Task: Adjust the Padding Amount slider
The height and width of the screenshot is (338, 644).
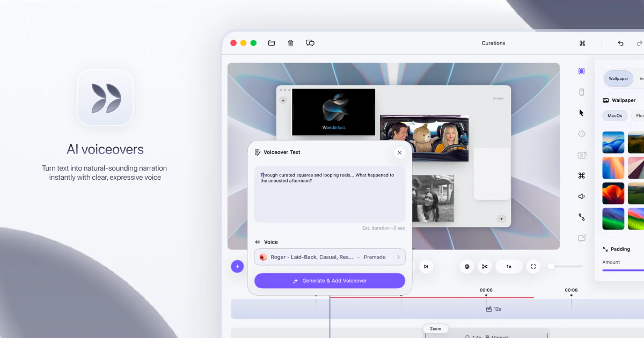Action: pyautogui.click(x=623, y=270)
